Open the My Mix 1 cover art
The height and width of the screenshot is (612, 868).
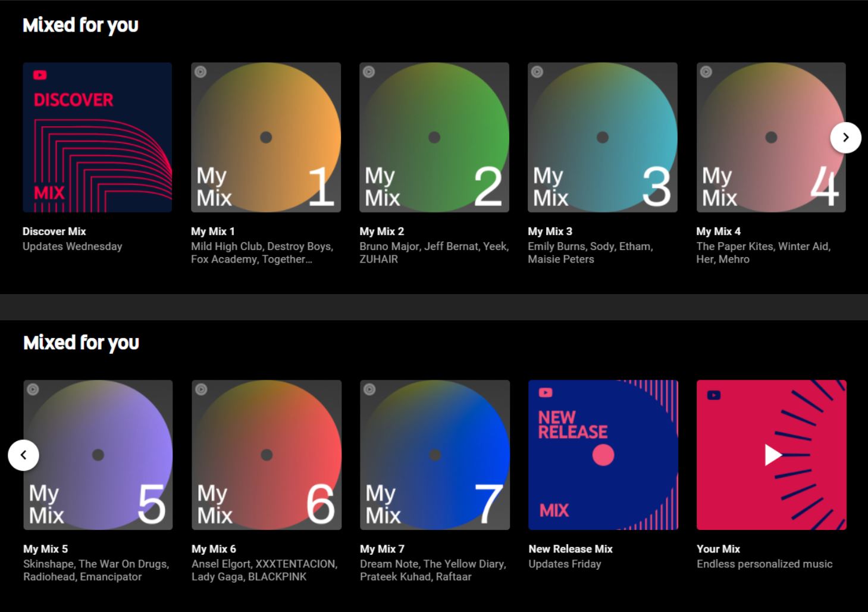pyautogui.click(x=266, y=138)
